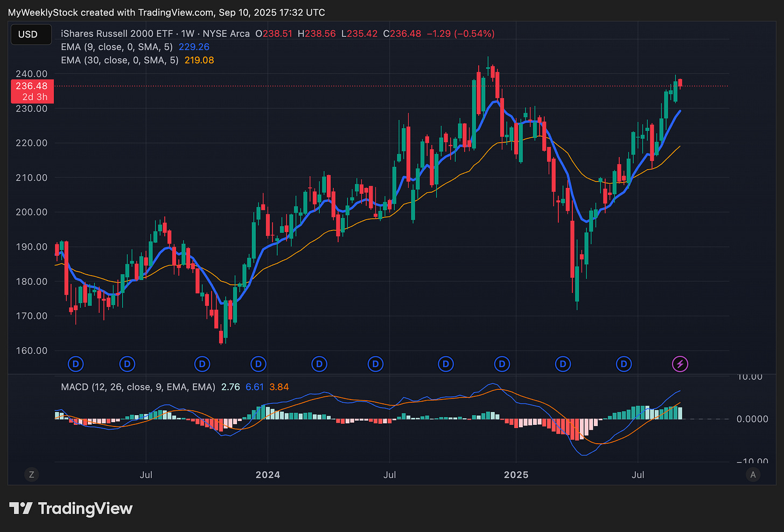Screen dimensions: 784x532
Task: Click the 240.00 price axis label
Action: coord(32,74)
